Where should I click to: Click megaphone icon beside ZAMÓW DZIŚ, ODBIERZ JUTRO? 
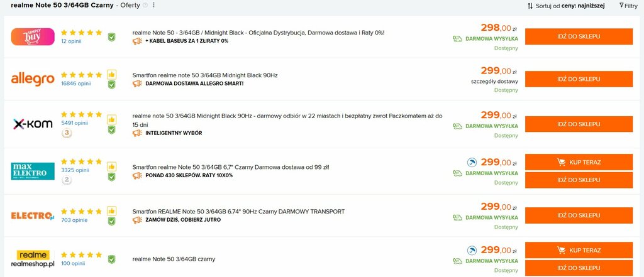pos(137,220)
